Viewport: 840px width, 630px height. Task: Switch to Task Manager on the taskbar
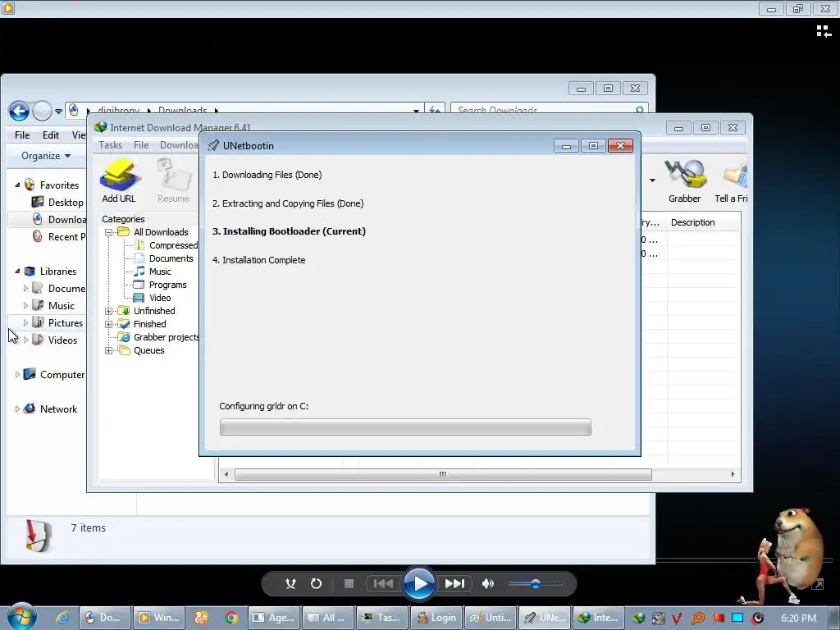(x=382, y=618)
